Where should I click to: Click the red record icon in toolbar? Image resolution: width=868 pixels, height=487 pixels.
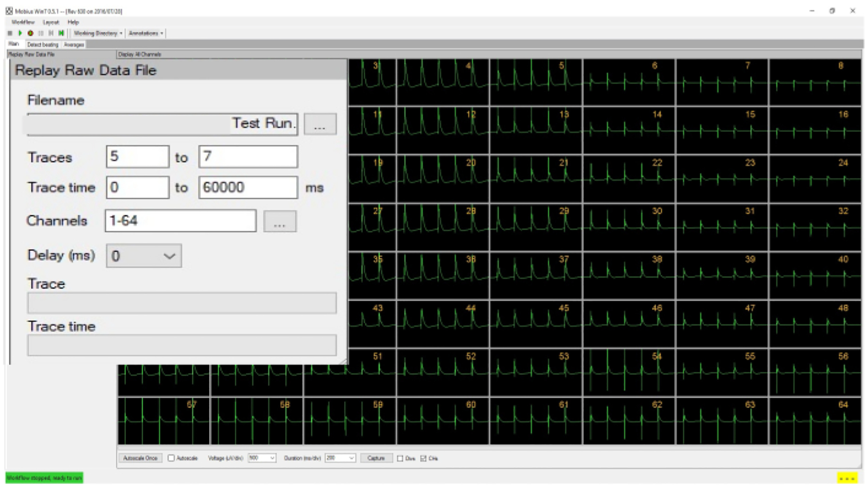pos(30,33)
